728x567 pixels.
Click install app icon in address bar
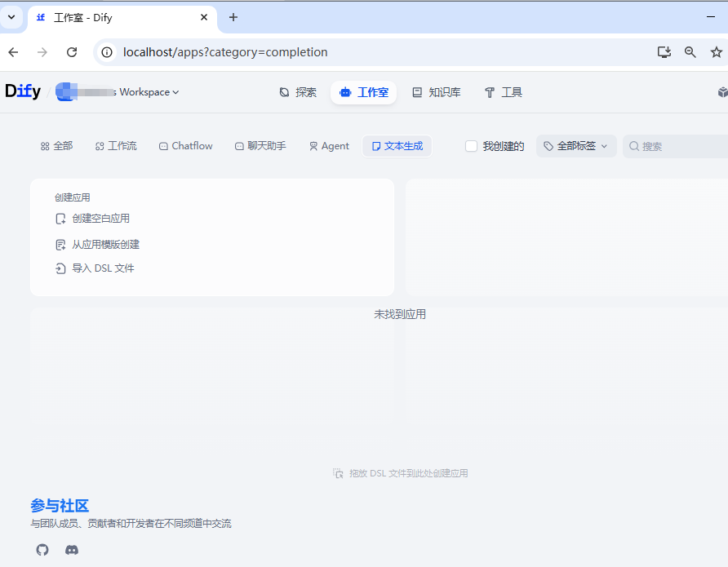664,52
